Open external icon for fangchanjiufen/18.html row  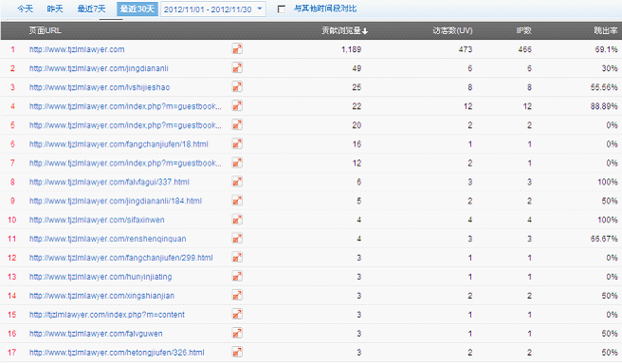(x=237, y=143)
